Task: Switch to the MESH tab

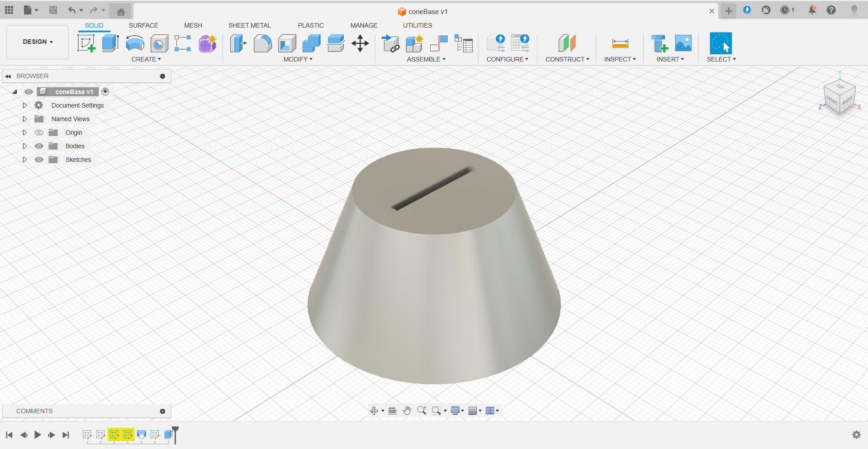Action: click(193, 25)
